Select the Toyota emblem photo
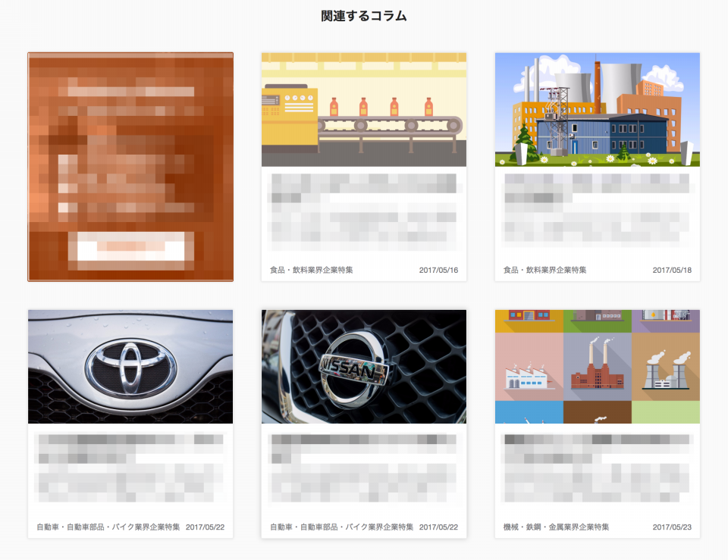 point(130,367)
